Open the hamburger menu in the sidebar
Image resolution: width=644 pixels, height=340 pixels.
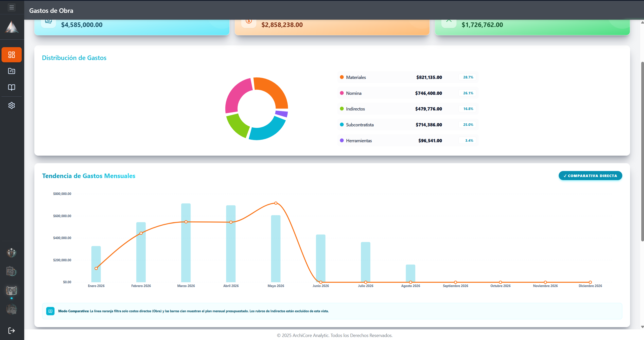click(x=12, y=7)
